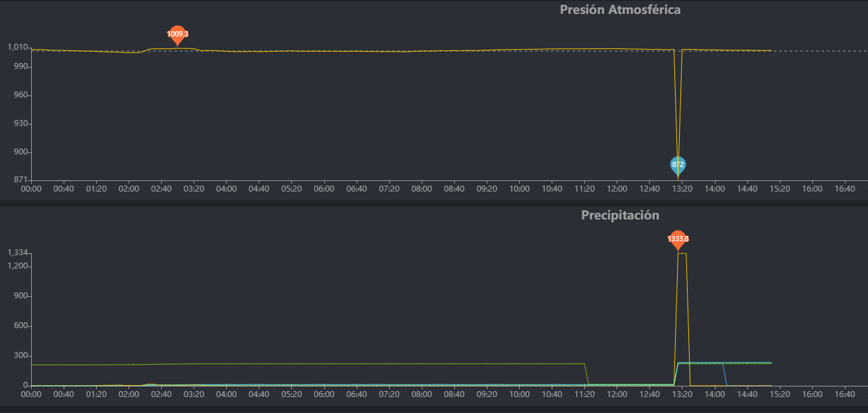
Task: Click the 16:40 label on the pressure chart axis
Action: click(844, 189)
